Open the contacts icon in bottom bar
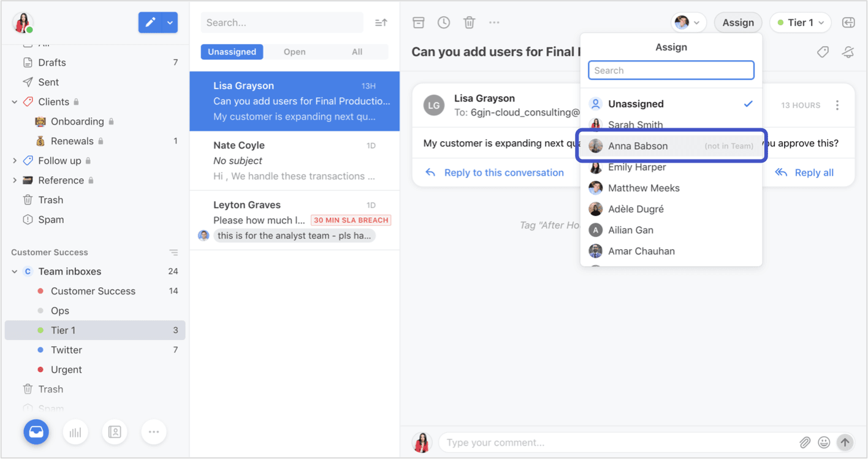The height and width of the screenshot is (459, 868). coord(115,432)
